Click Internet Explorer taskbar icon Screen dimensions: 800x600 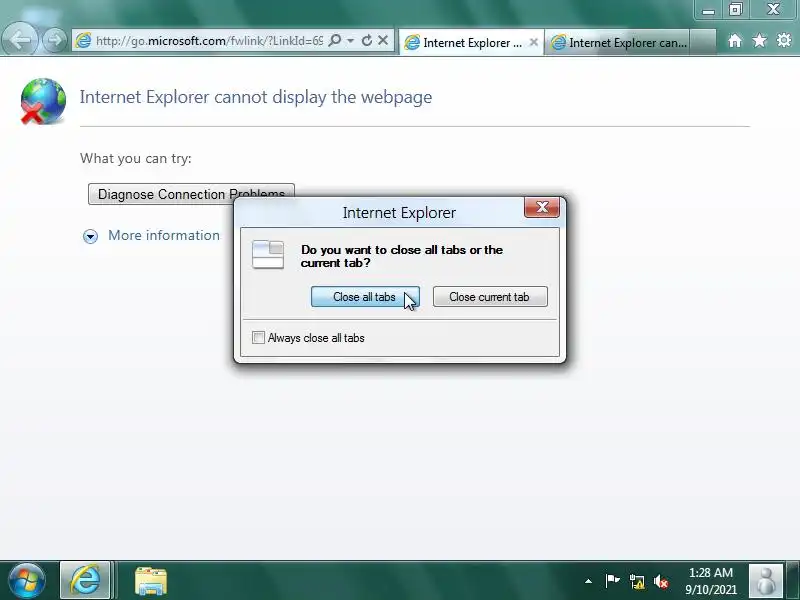(x=85, y=581)
